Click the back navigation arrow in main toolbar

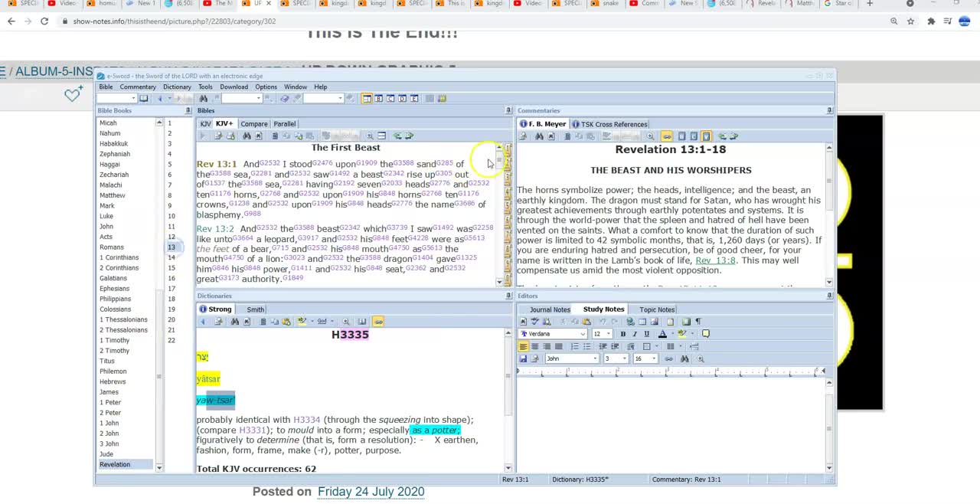pos(160,99)
